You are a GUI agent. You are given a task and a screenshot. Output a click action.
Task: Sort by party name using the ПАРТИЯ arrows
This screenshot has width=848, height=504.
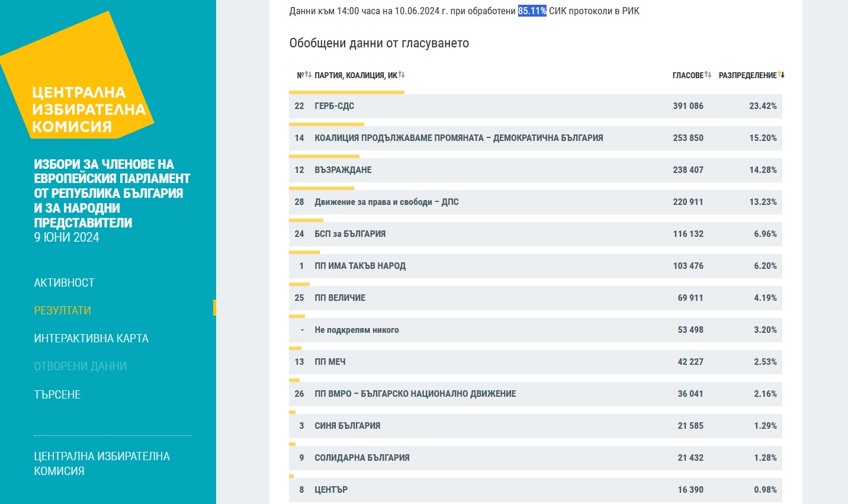coord(401,75)
